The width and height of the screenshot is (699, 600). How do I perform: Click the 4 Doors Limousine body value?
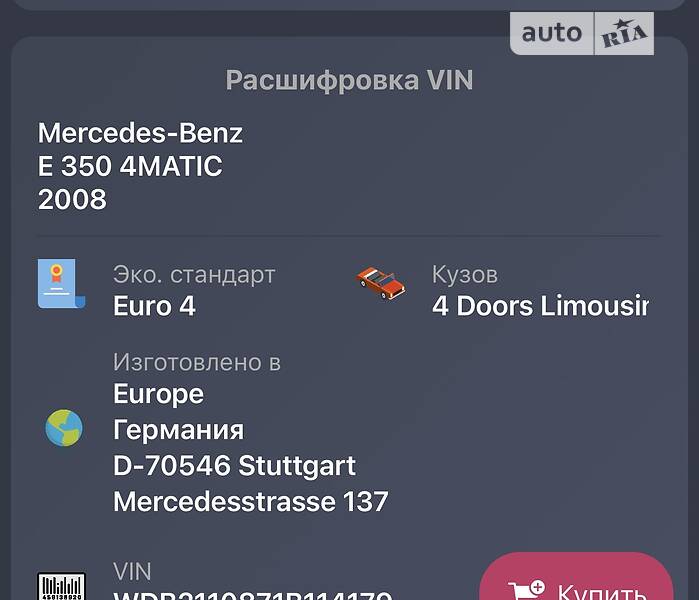tap(540, 306)
